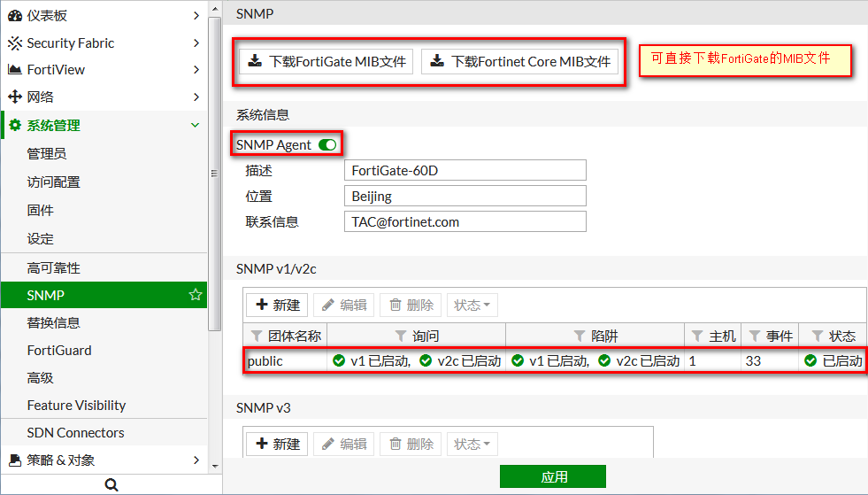Click the 策略 & 对象 policy icon

(15, 460)
